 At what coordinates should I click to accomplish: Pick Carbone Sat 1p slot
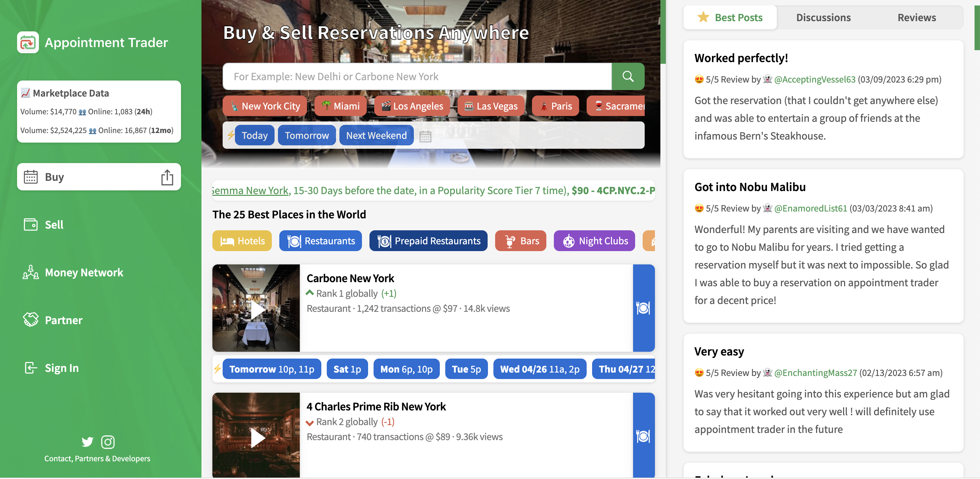click(x=347, y=369)
